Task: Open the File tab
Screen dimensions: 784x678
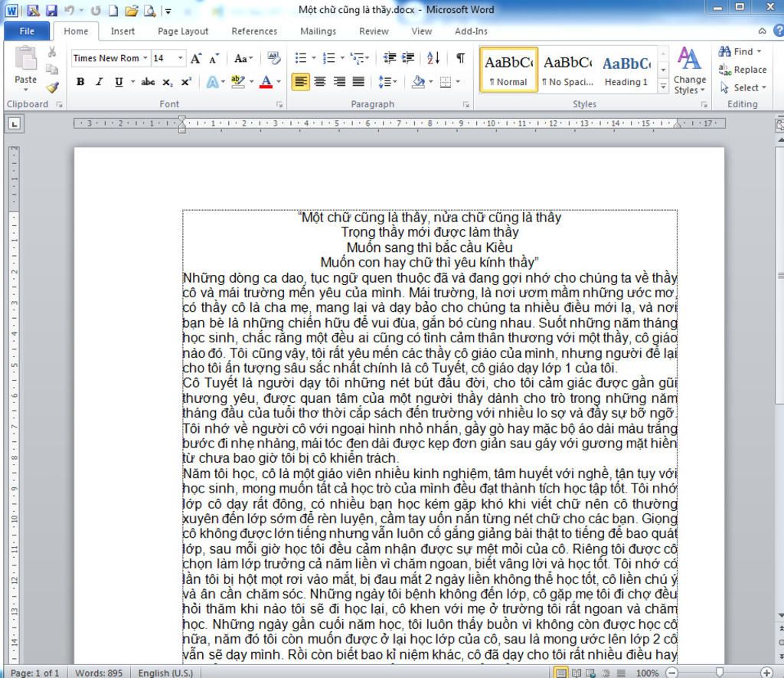Action: (x=27, y=31)
